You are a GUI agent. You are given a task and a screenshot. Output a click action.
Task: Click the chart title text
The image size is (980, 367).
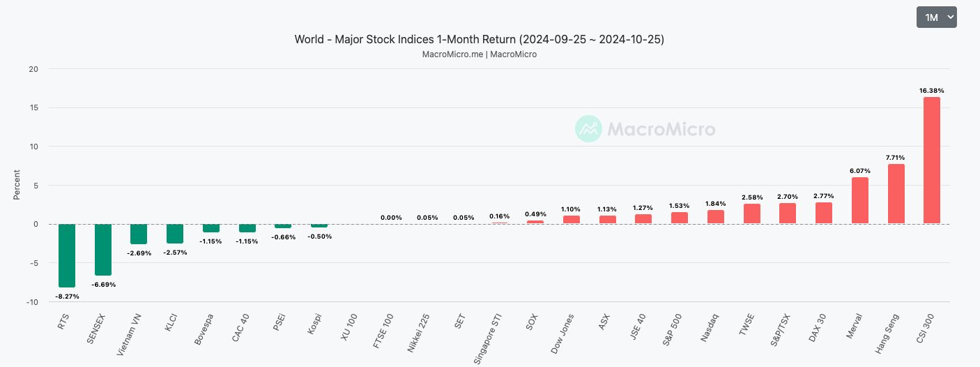point(479,40)
